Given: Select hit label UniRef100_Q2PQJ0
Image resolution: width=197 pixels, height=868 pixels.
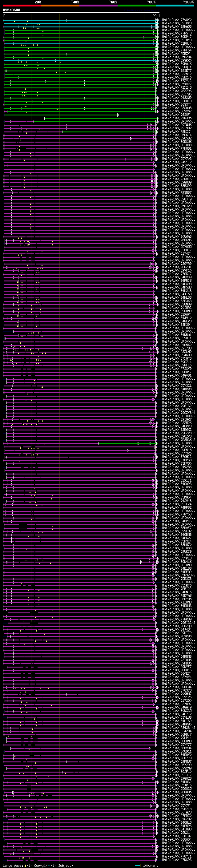Looking at the screenshot, I should click(177, 43).
